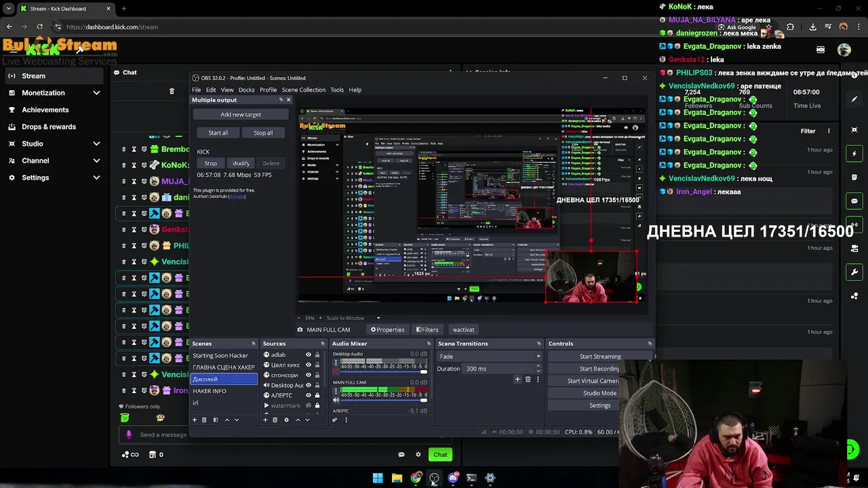
Task: Open source properties gear in Sources dock
Action: pyautogui.click(x=286, y=420)
